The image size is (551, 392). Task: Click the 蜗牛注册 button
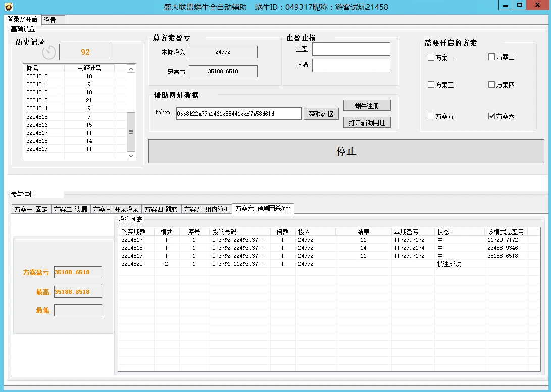pyautogui.click(x=367, y=106)
